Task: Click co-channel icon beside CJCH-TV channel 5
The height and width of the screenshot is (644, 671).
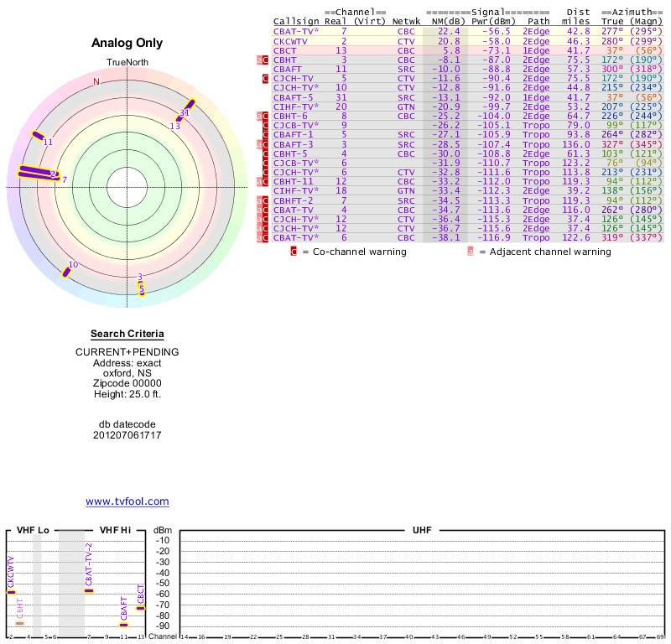Action: click(266, 78)
